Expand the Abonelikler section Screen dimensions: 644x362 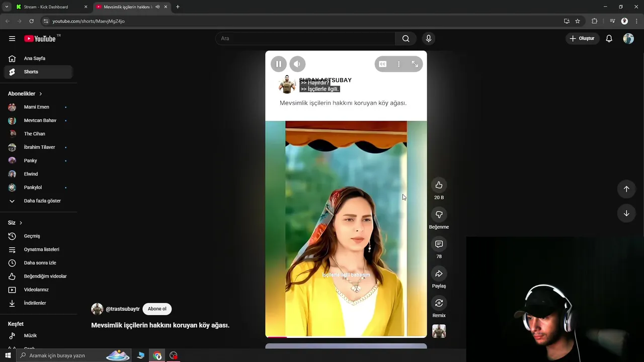(x=25, y=94)
